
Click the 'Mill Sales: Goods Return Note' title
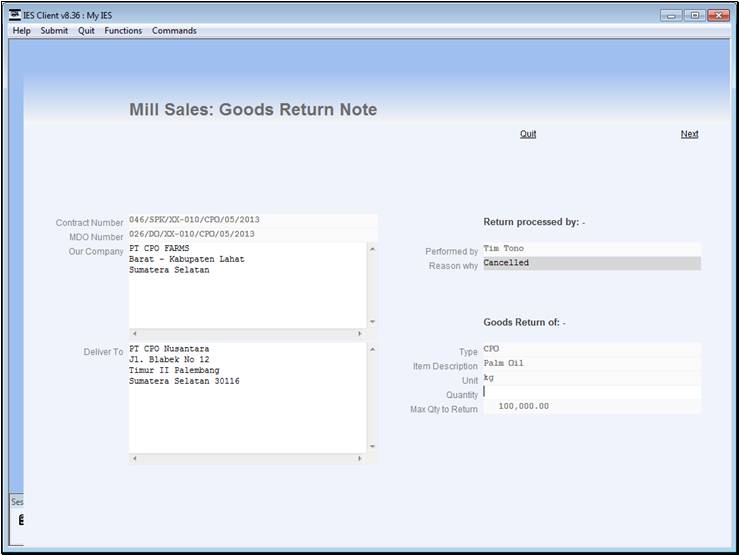(253, 109)
